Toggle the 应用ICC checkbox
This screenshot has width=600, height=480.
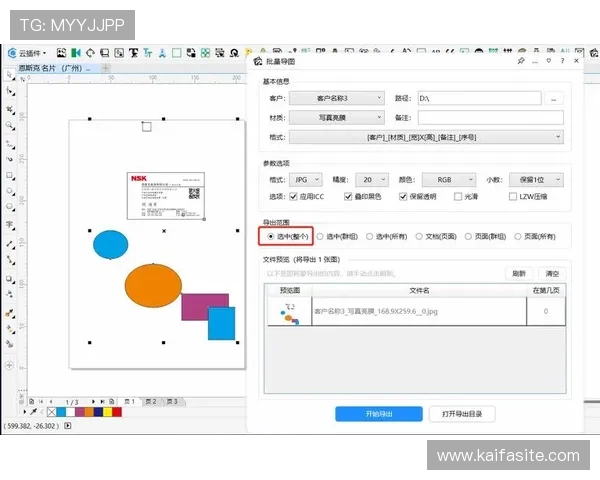[293, 196]
